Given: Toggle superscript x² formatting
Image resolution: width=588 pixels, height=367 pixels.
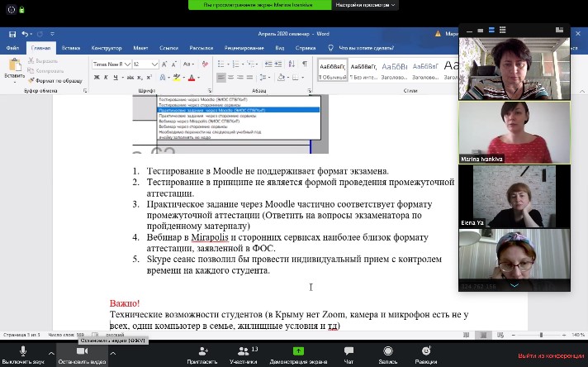Looking at the screenshot, I should point(149,78).
